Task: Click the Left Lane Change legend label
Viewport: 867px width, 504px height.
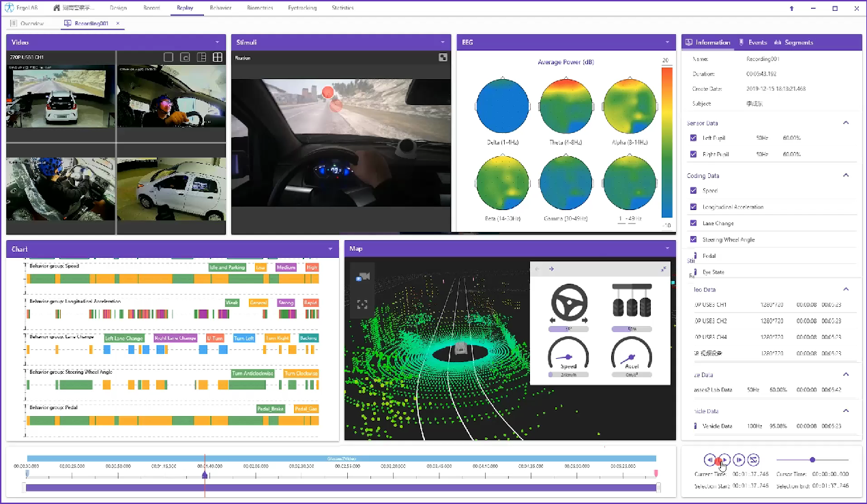Action: 124,338
